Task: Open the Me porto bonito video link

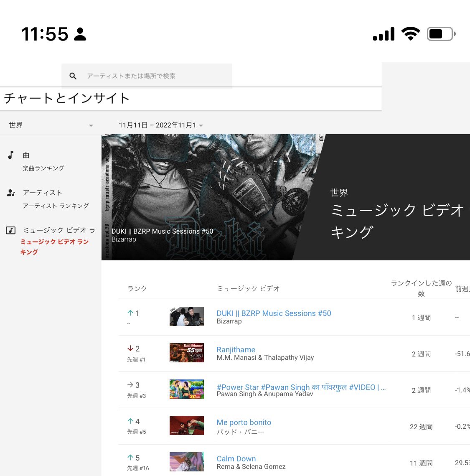Action: coord(244,423)
